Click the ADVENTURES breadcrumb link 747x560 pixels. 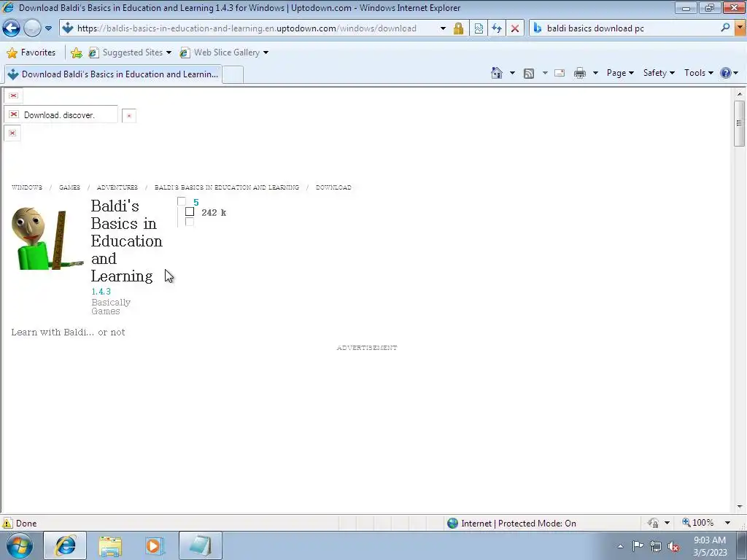(x=117, y=187)
